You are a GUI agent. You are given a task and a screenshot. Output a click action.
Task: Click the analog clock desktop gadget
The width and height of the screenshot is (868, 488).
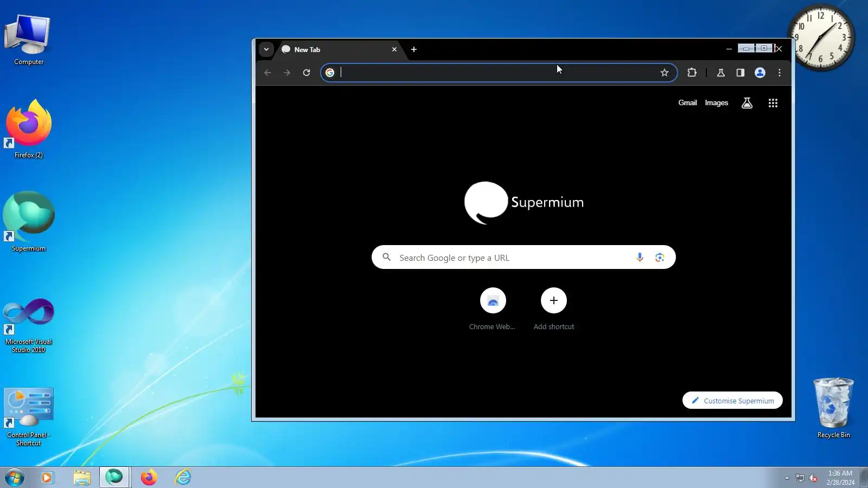(x=821, y=37)
